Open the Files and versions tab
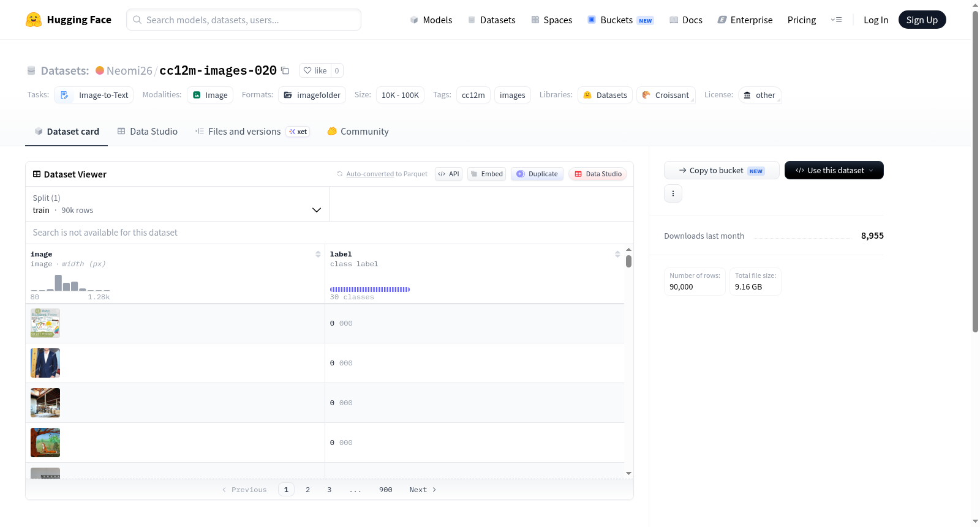 coord(252,132)
